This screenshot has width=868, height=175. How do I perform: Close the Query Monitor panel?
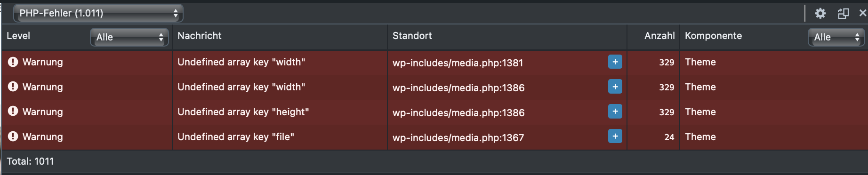tap(863, 13)
